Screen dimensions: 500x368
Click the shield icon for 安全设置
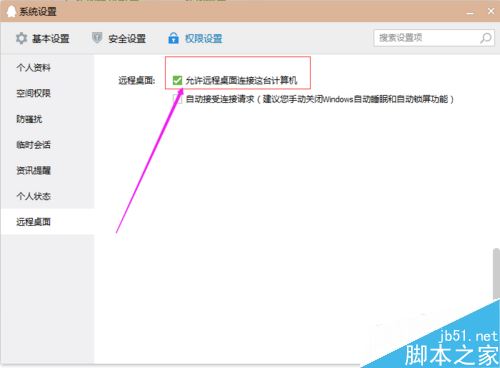97,38
